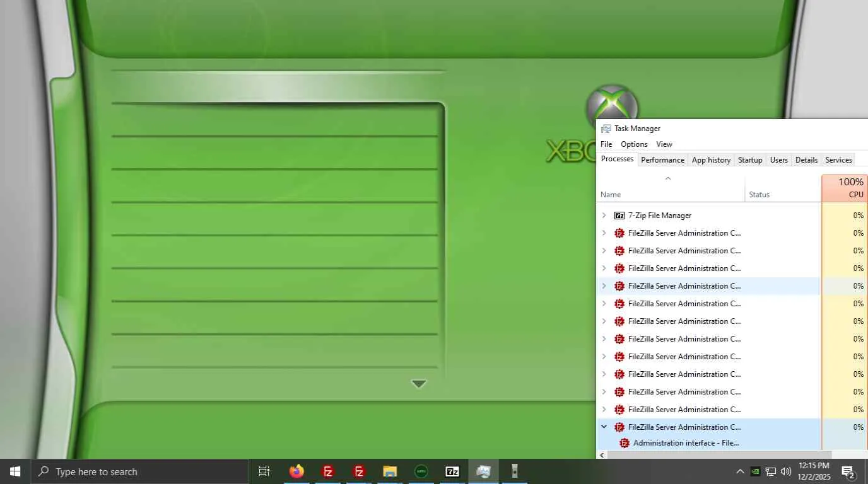Switch to the Details tab
This screenshot has height=484, width=868.
point(806,160)
